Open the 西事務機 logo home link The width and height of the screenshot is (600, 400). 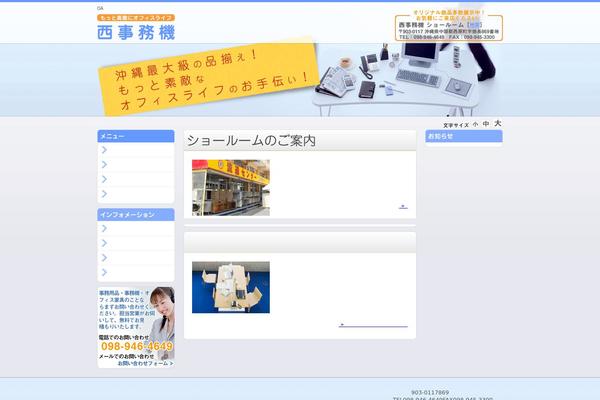136,32
